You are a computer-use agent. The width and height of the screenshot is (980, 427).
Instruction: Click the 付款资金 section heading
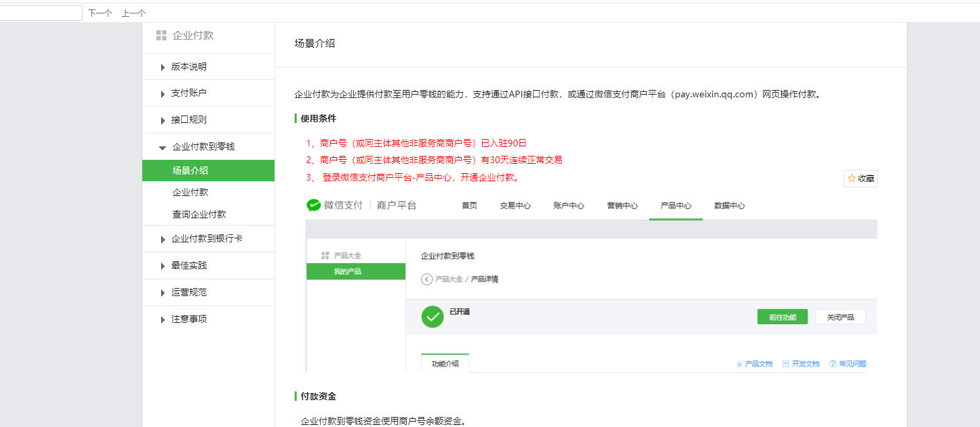pos(319,396)
